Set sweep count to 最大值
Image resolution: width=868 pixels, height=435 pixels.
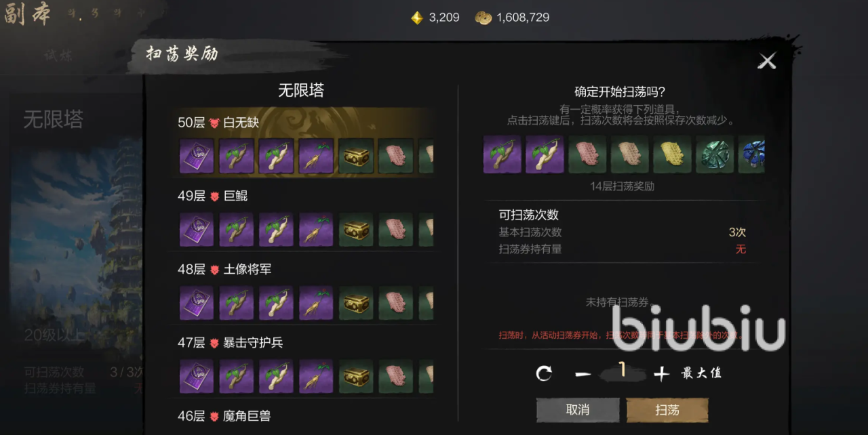pos(702,373)
